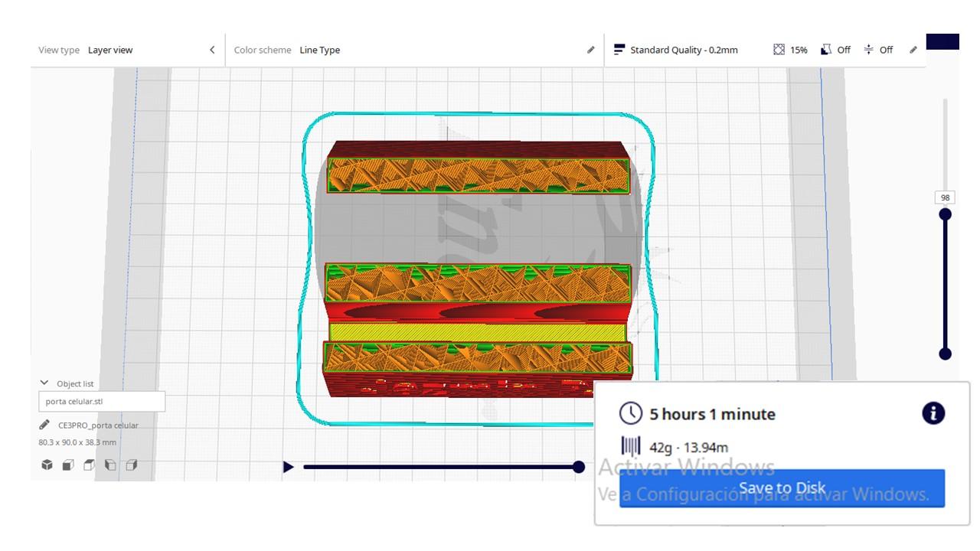Viewport: 980px width, 551px height.
Task: Click the pencil icon beside Line Type
Action: (590, 50)
